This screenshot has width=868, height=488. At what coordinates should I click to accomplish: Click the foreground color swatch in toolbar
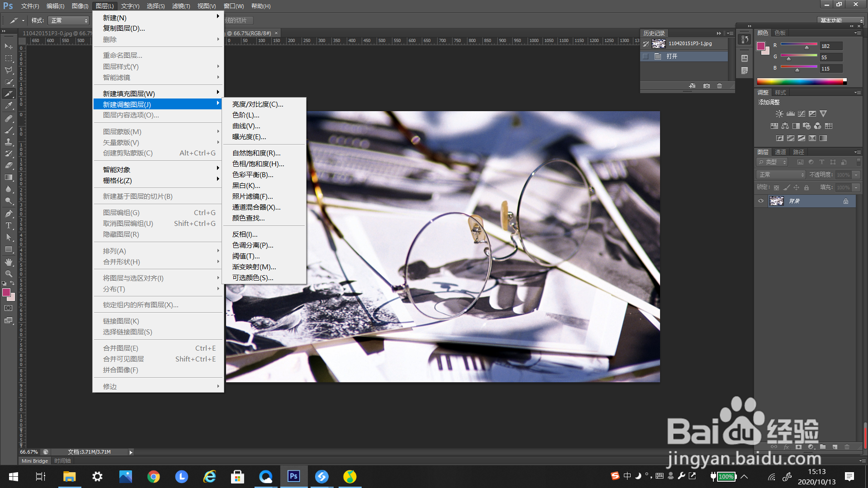pyautogui.click(x=6, y=293)
